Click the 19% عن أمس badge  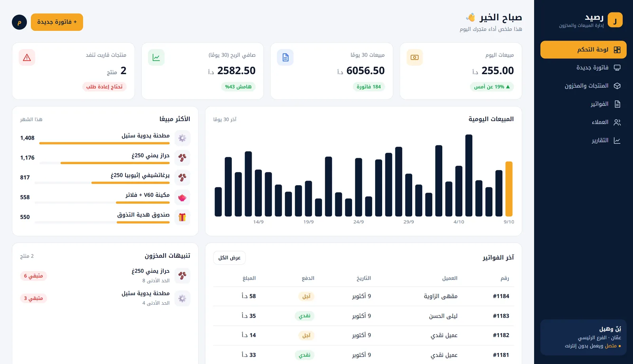(492, 87)
